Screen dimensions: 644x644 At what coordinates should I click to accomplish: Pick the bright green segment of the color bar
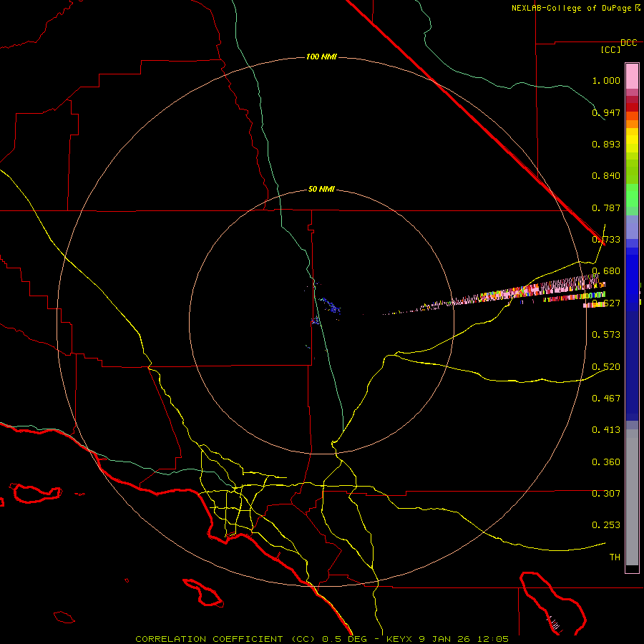coord(632,195)
